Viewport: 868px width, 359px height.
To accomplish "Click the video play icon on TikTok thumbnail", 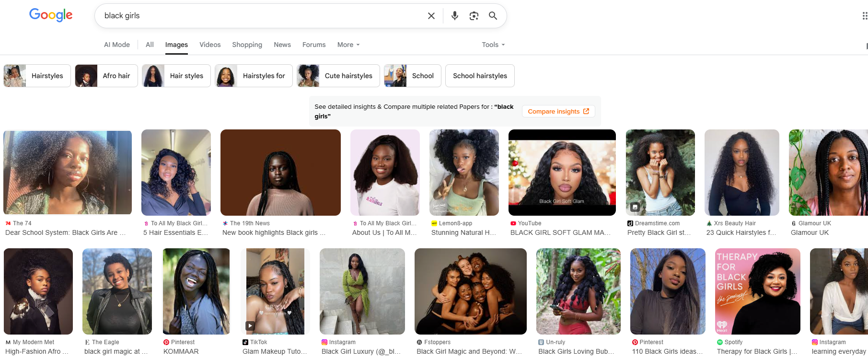I will tap(250, 326).
